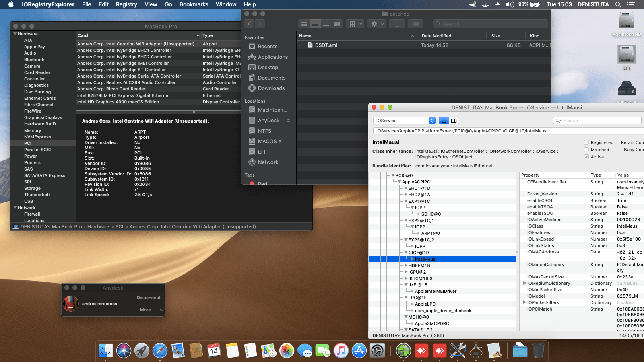Open Photos from the Dock
644x362 pixels.
(x=287, y=351)
